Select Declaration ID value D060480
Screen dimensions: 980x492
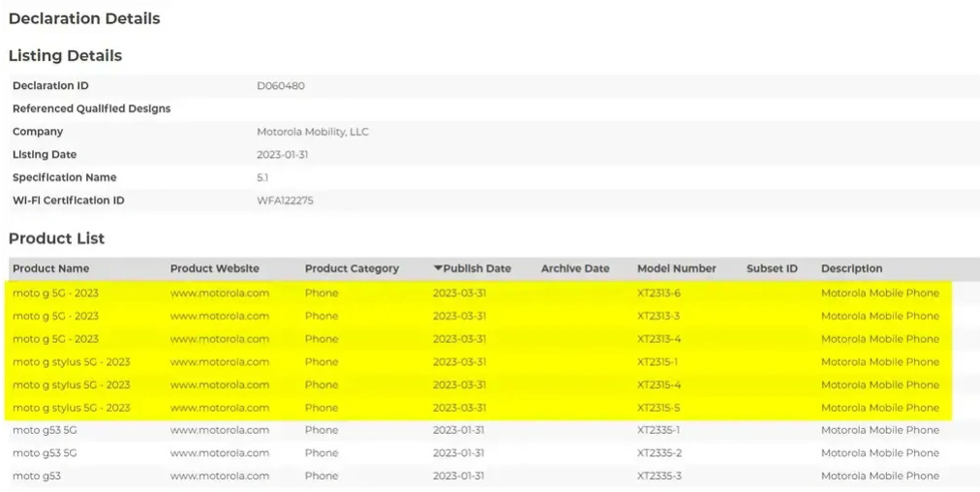(x=281, y=85)
